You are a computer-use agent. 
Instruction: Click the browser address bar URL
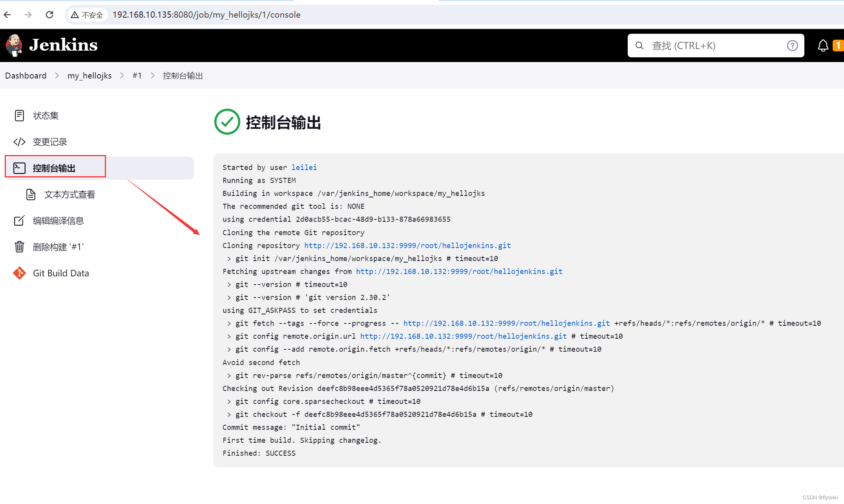206,15
